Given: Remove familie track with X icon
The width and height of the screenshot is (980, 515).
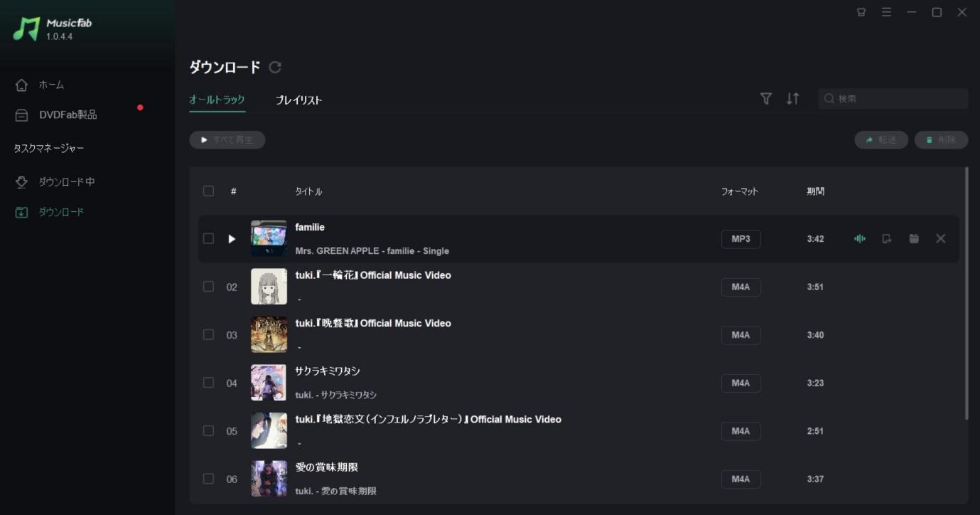Looking at the screenshot, I should point(941,239).
